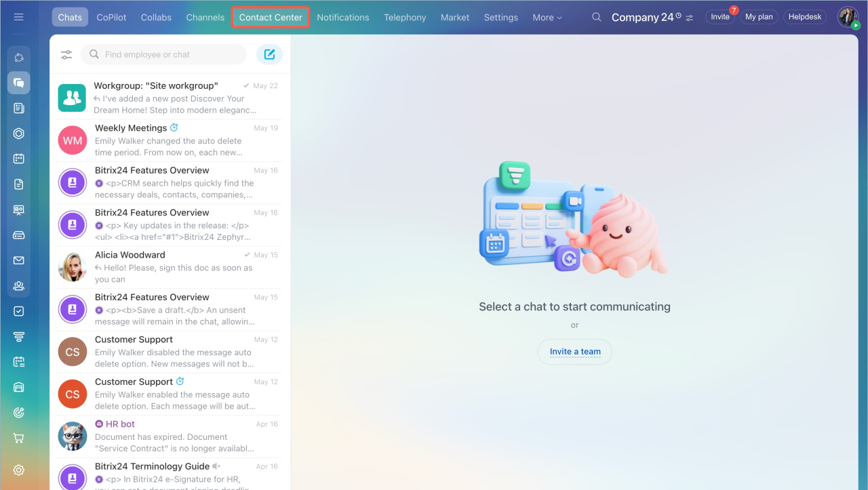This screenshot has width=868, height=490.
Task: Open the hamburger menu icon
Action: point(18,17)
